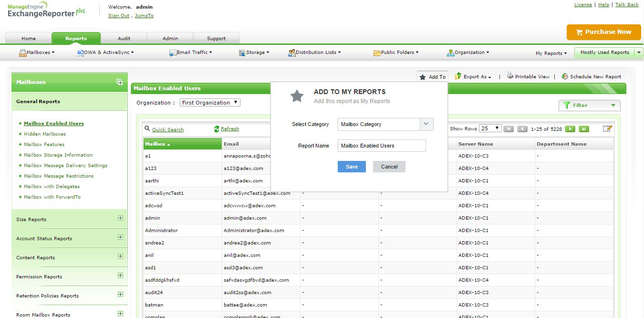Sort by Mailbox column header

183,144
